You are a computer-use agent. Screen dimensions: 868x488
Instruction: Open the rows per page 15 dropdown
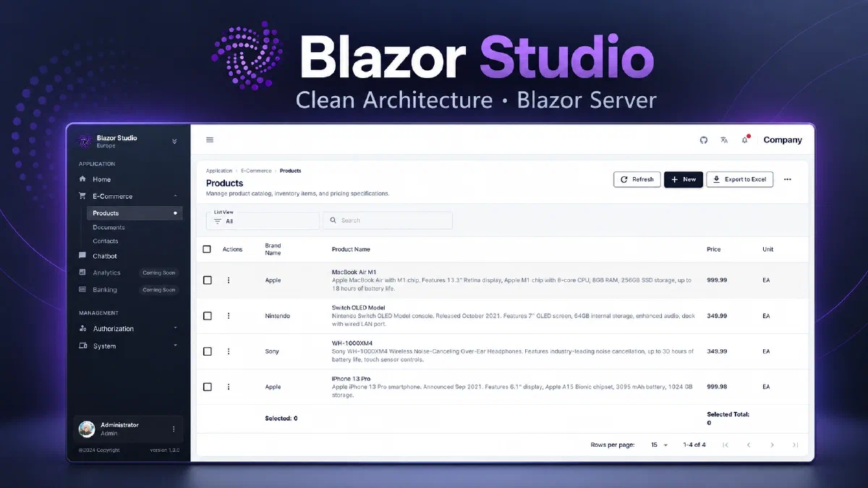pyautogui.click(x=659, y=445)
